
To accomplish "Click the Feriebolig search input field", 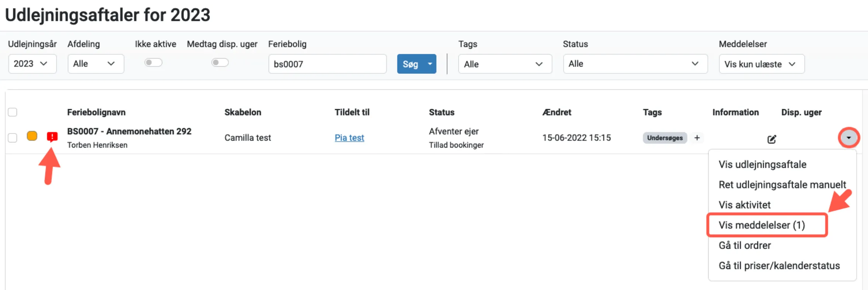I will point(327,64).
